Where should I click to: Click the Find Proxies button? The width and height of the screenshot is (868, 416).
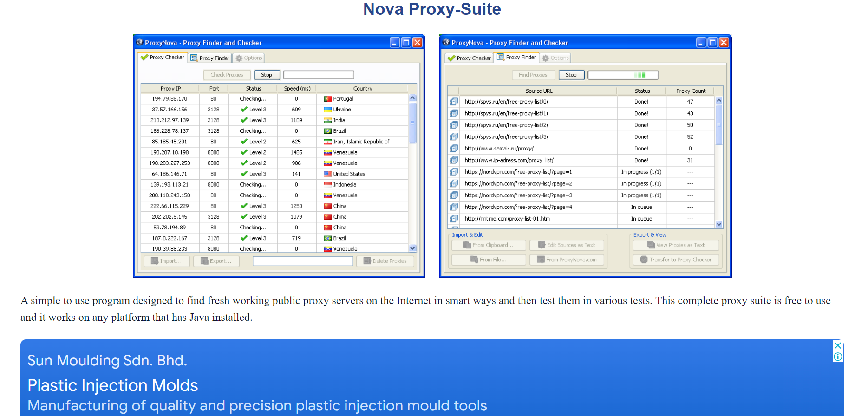[533, 75]
